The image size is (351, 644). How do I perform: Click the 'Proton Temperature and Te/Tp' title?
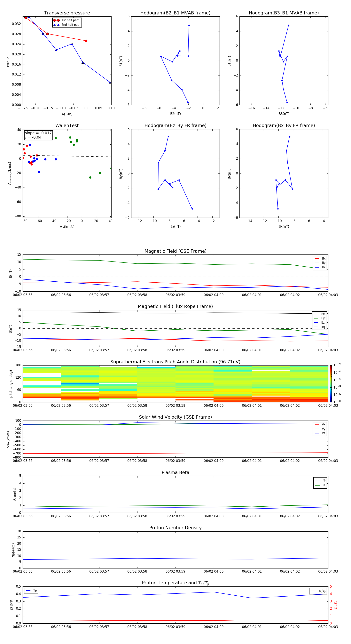point(175,583)
